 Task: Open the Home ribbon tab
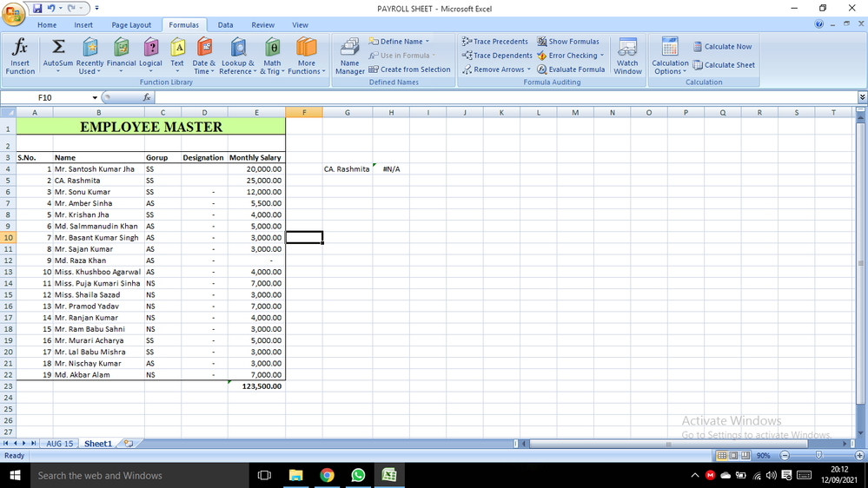tap(47, 25)
